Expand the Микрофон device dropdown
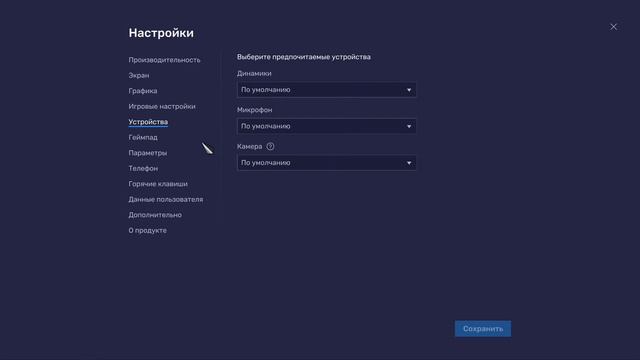Screen dimensions: 640x360 coord(327,126)
